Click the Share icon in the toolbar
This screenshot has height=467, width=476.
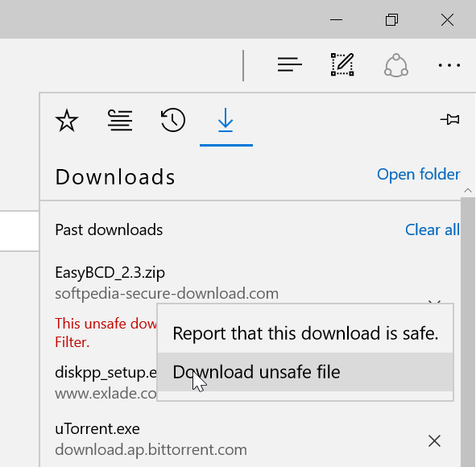(x=395, y=65)
